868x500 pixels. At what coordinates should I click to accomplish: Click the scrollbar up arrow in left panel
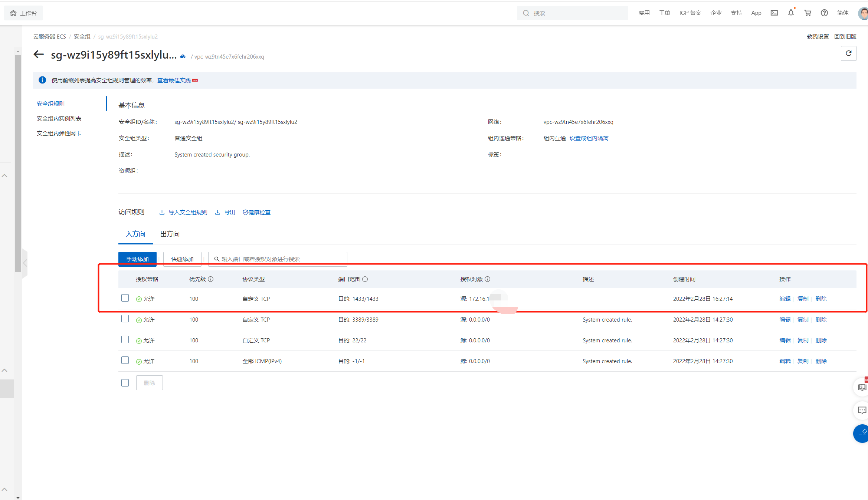[x=18, y=51]
